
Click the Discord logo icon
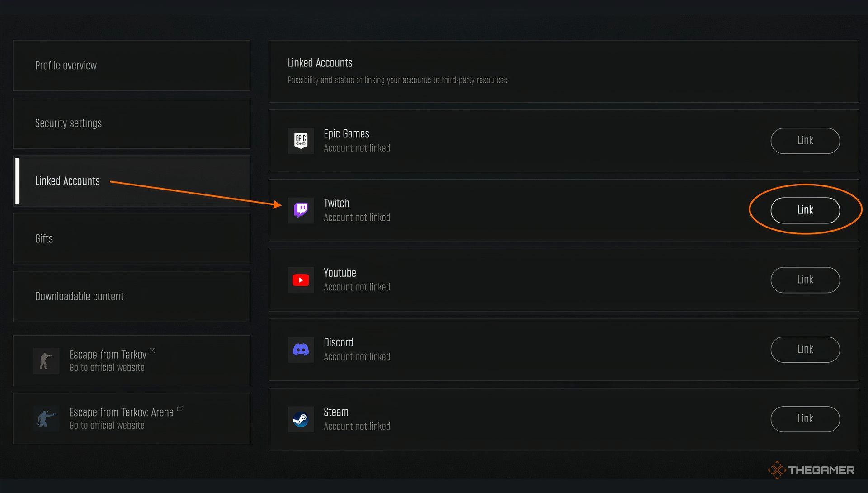[301, 350]
